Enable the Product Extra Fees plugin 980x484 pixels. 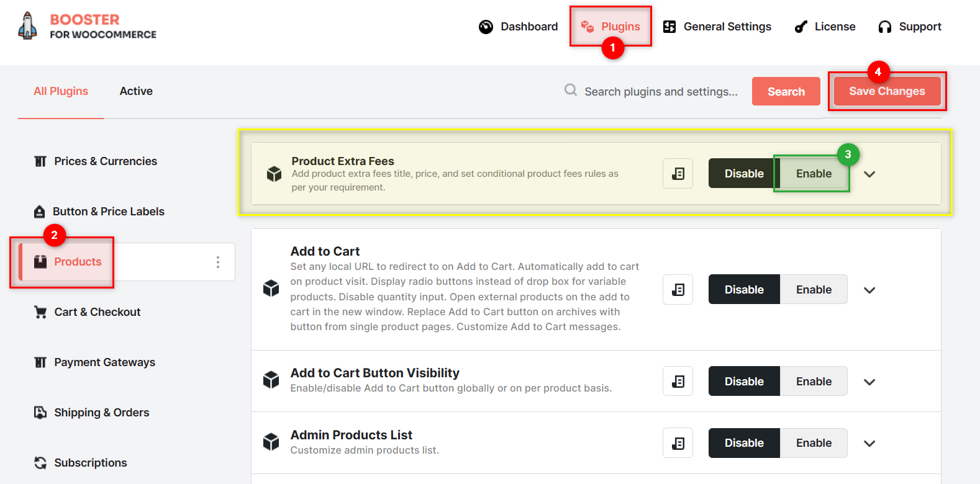pos(814,174)
